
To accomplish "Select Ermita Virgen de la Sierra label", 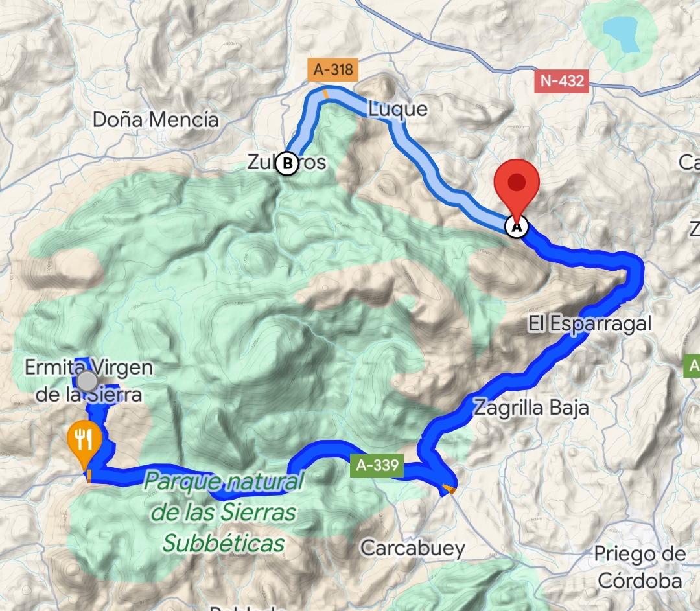I will [89, 381].
